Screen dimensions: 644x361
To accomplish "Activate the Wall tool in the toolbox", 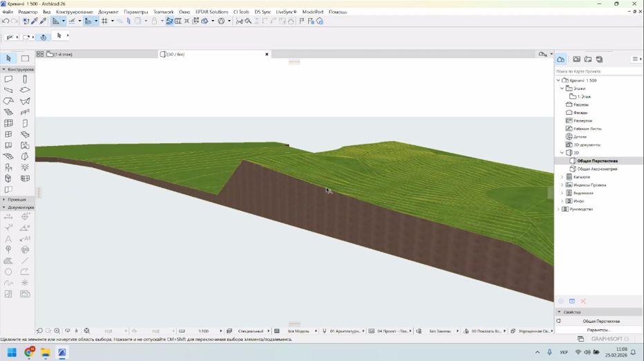I will 8,80.
